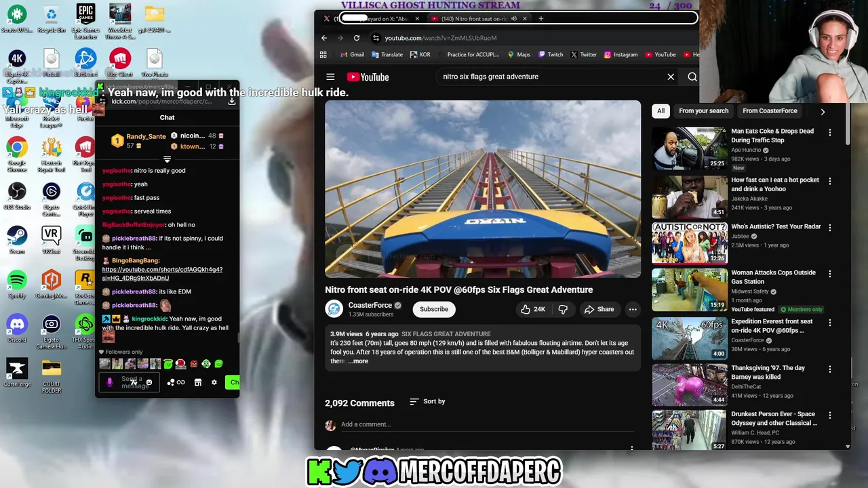Open the Google Chrome desktop shortcut
Image resolution: width=868 pixels, height=488 pixels.
(x=17, y=153)
